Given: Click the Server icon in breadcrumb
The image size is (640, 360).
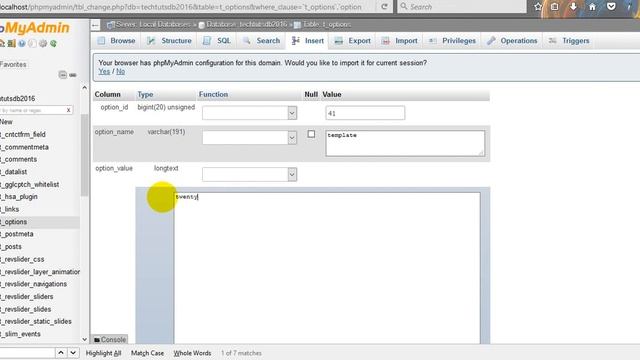Looking at the screenshot, I should (110, 25).
